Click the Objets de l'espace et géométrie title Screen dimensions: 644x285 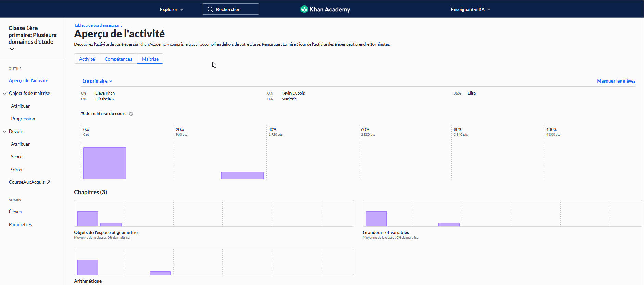click(x=106, y=232)
